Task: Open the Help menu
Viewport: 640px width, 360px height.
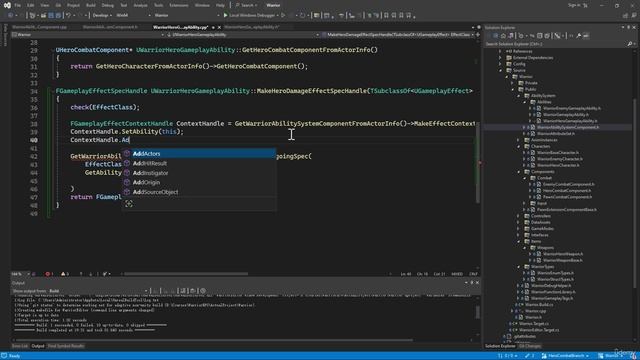Action: (x=220, y=5)
